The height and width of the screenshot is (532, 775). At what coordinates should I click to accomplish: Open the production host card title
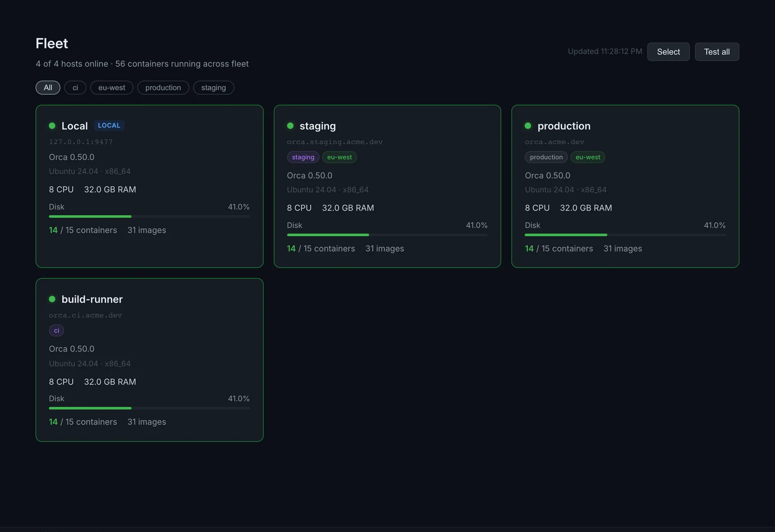[x=564, y=126]
